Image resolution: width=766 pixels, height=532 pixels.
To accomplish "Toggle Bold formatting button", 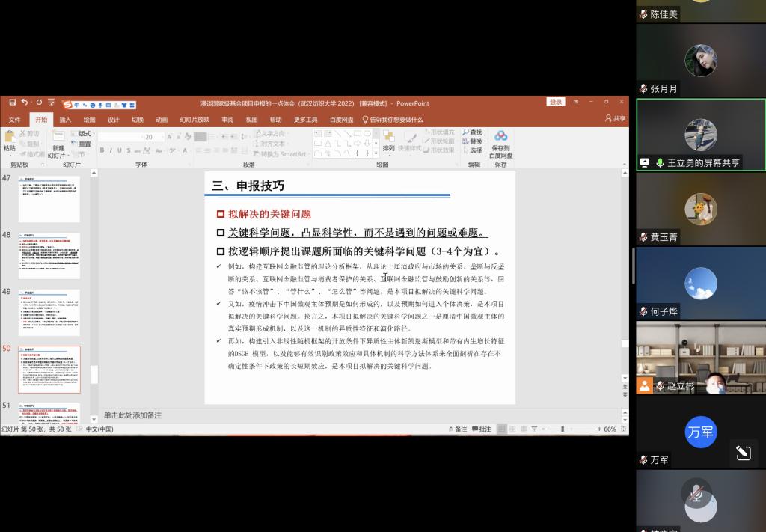I will tap(102, 151).
